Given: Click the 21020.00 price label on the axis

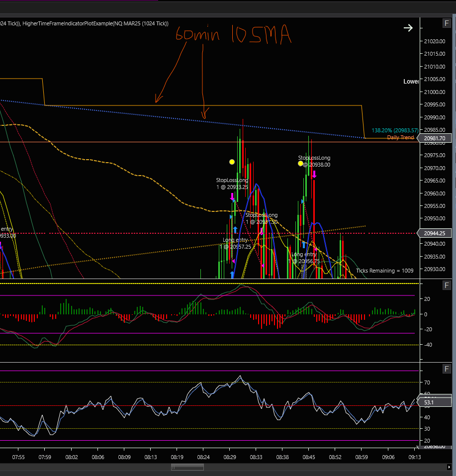Looking at the screenshot, I should pos(435,41).
